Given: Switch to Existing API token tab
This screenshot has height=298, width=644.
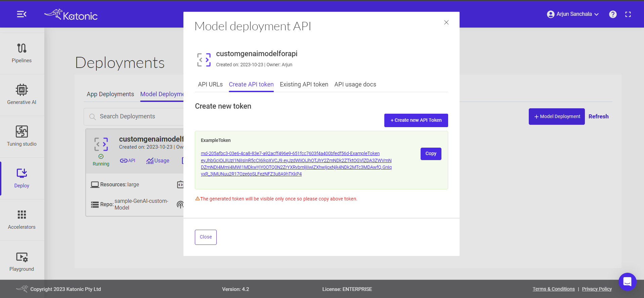Looking at the screenshot, I should click(304, 84).
